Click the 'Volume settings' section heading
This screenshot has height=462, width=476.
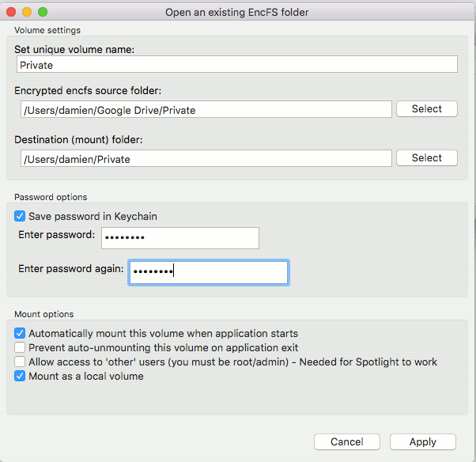tap(47, 30)
